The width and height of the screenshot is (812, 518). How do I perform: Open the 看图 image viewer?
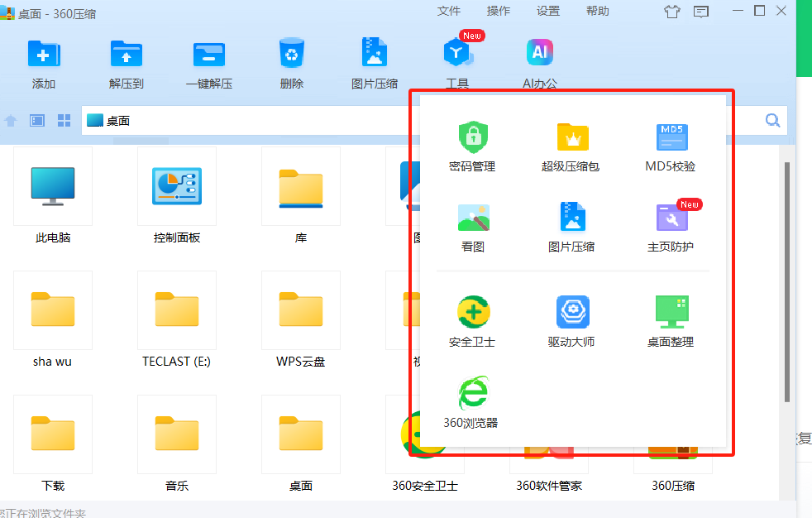point(473,226)
